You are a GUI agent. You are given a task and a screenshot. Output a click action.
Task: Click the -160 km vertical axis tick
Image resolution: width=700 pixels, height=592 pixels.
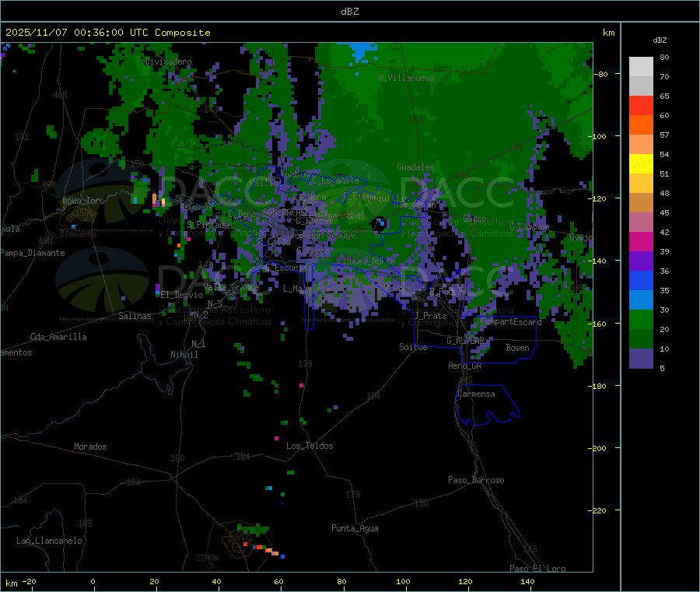point(599,324)
